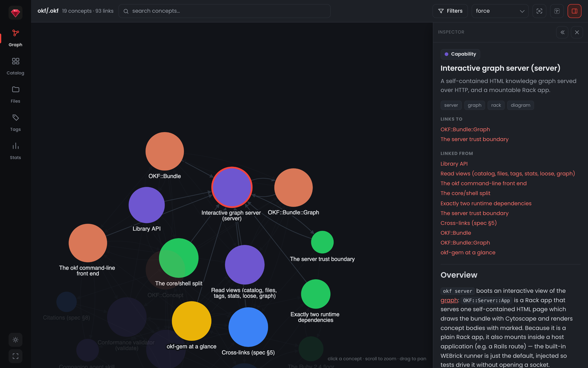588x368 pixels.
Task: Click the layout shuffle icon in toolbar
Action: click(557, 11)
